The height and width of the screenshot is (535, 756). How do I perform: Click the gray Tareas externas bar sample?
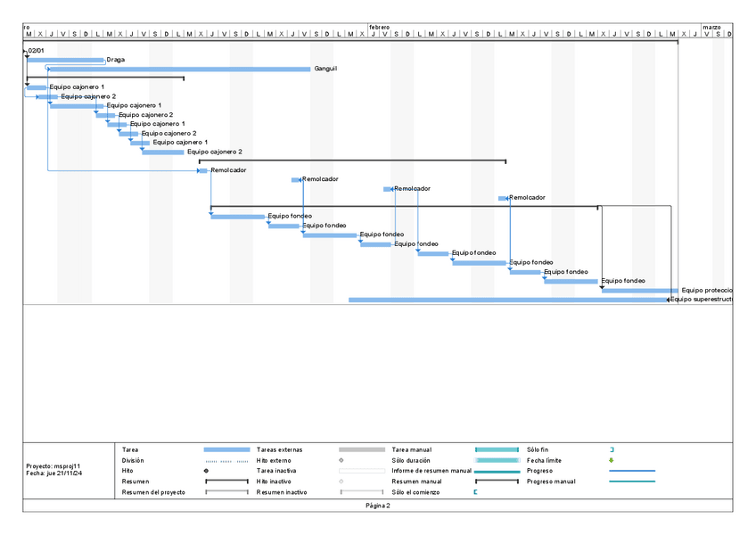click(362, 449)
